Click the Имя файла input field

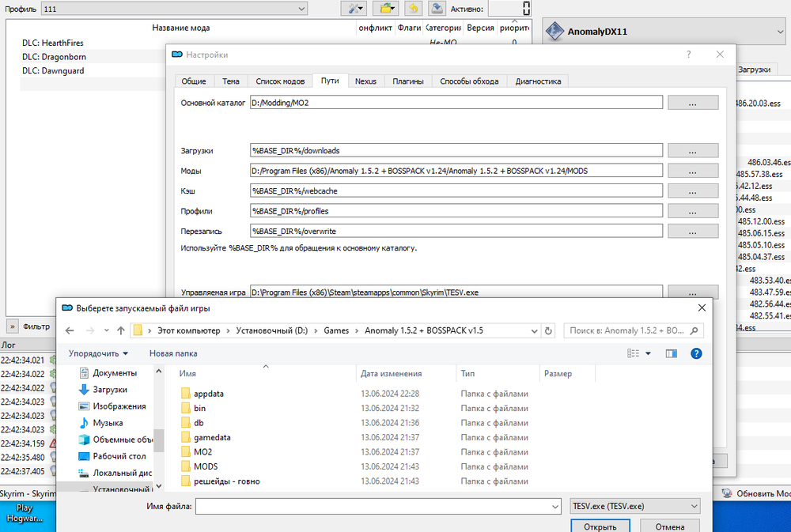tap(373, 506)
